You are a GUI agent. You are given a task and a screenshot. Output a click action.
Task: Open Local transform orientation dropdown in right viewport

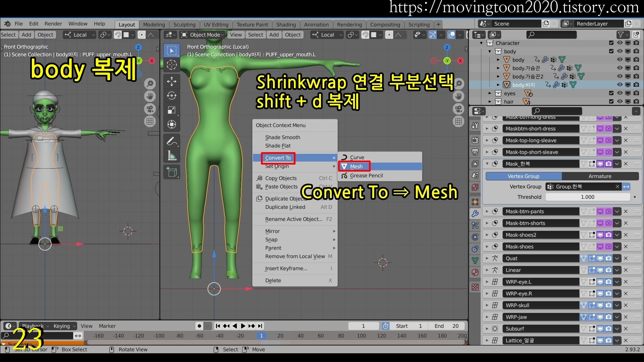point(327,35)
